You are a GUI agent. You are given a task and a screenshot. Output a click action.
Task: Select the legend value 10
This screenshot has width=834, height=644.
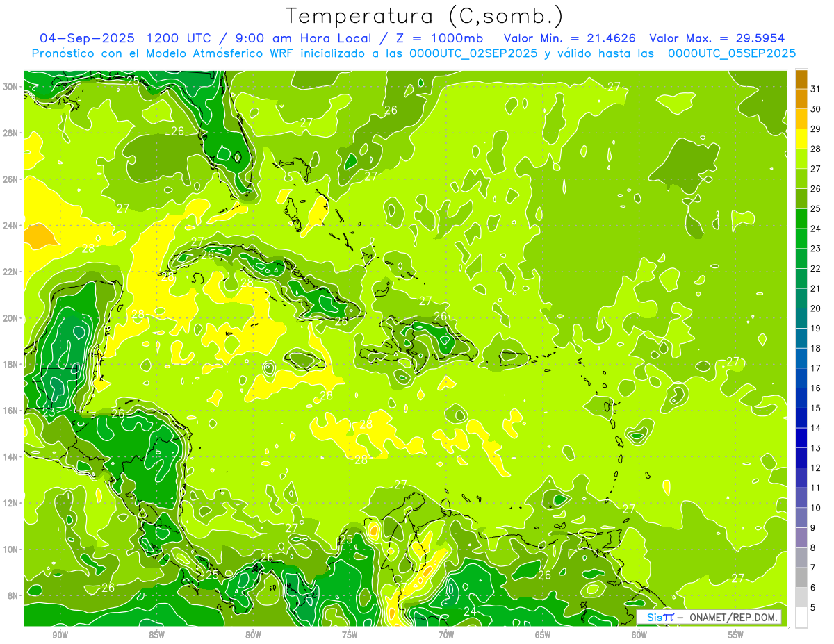816,508
